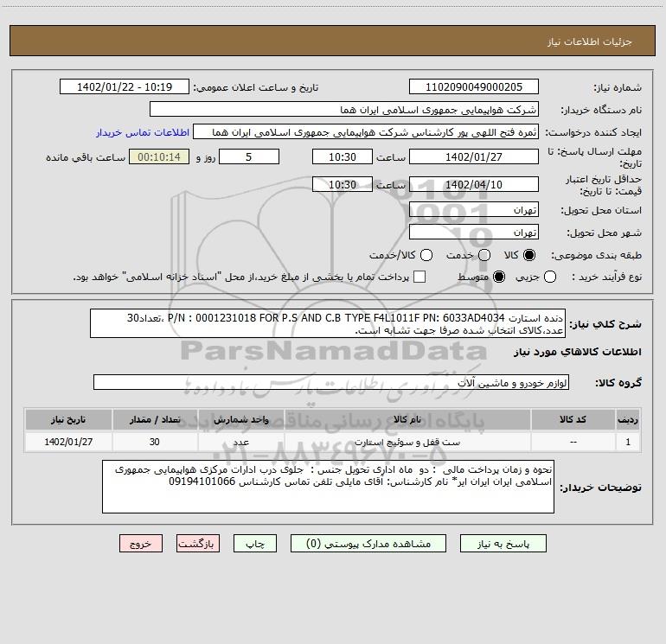
Task: Click the پاسخ به نیاز button
Action: tap(503, 544)
